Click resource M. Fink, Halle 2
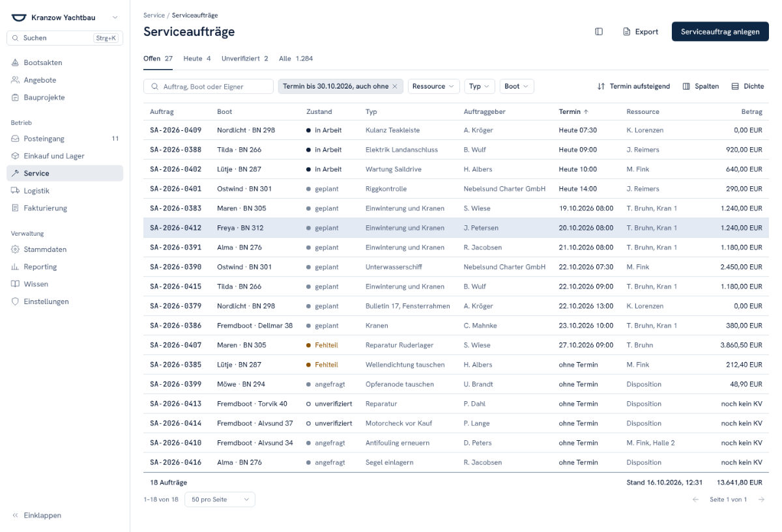The width and height of the screenshot is (782, 532). pos(650,443)
